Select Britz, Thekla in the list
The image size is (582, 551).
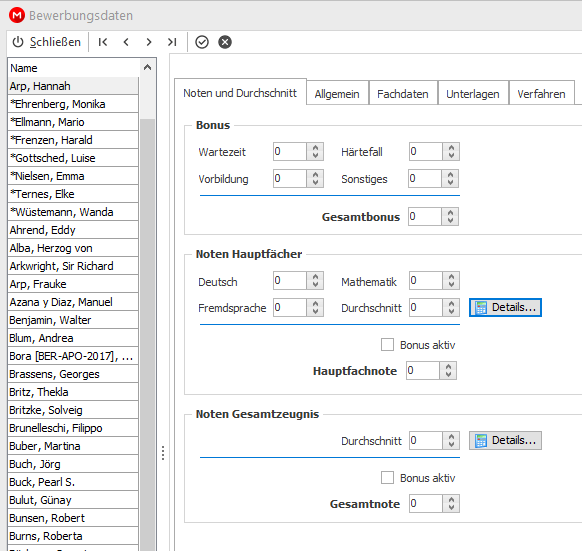tap(73, 392)
